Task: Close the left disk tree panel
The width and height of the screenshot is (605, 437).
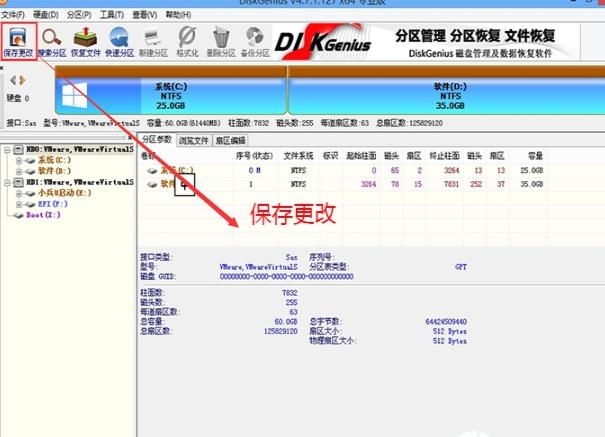Action: [x=130, y=137]
